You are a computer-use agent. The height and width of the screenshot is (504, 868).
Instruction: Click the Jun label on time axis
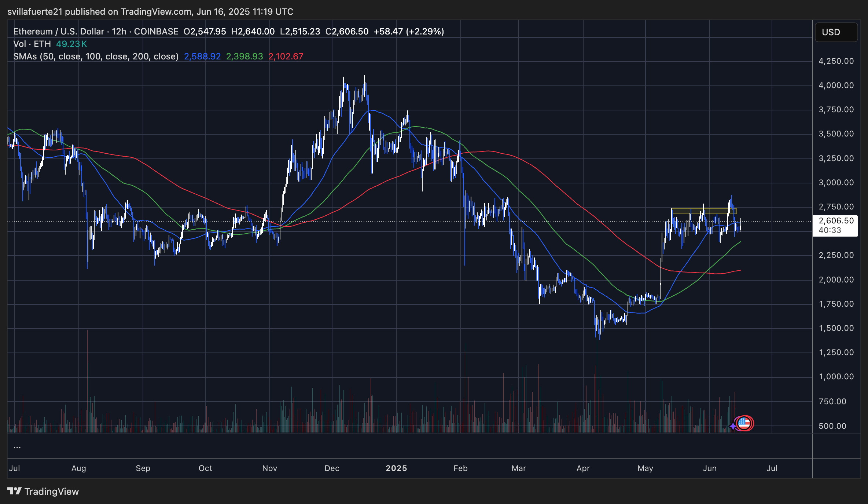[x=710, y=468]
